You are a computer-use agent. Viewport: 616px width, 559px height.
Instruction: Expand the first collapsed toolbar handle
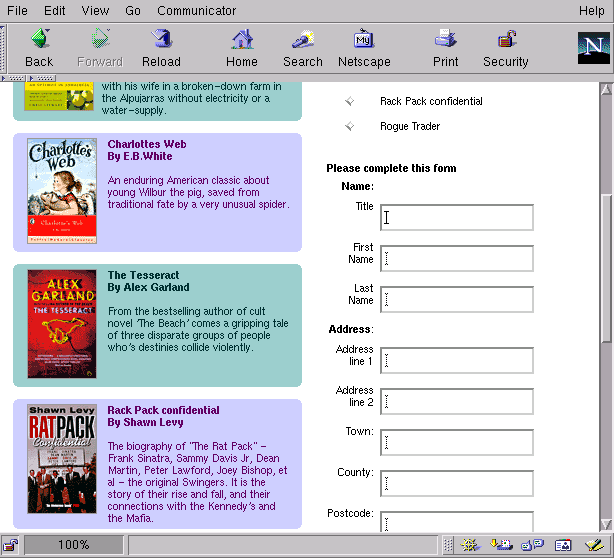[14, 78]
